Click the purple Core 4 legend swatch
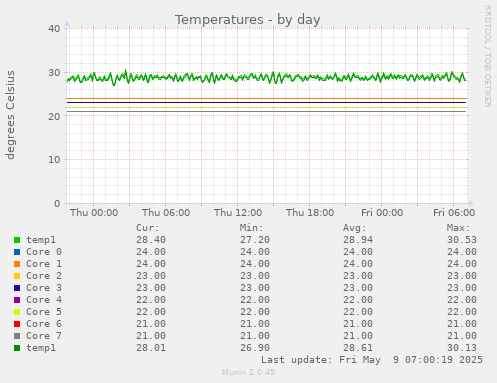 (17, 300)
